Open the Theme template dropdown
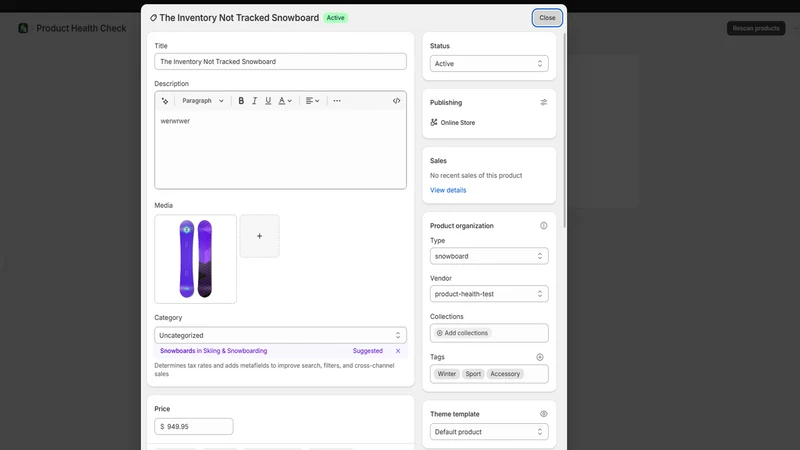Image resolution: width=800 pixels, height=450 pixels. click(489, 432)
